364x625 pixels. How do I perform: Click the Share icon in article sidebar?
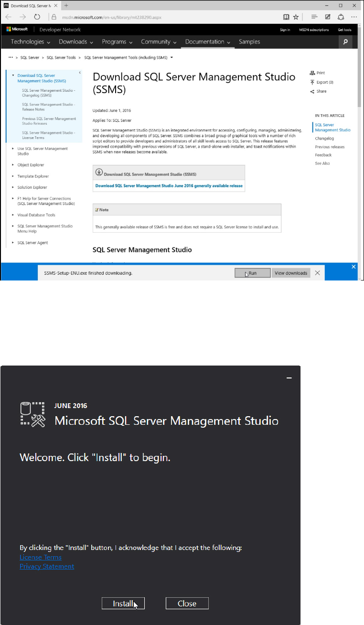pyautogui.click(x=312, y=91)
